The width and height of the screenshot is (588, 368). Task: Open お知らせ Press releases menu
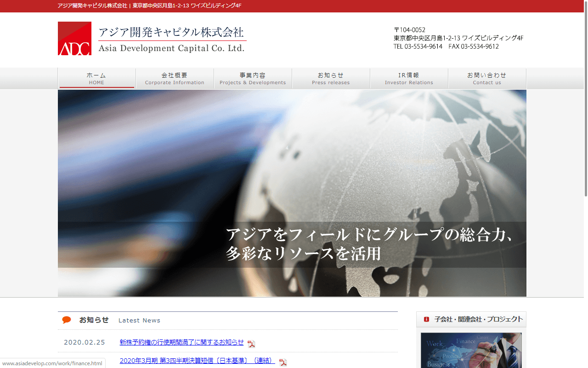pyautogui.click(x=331, y=79)
